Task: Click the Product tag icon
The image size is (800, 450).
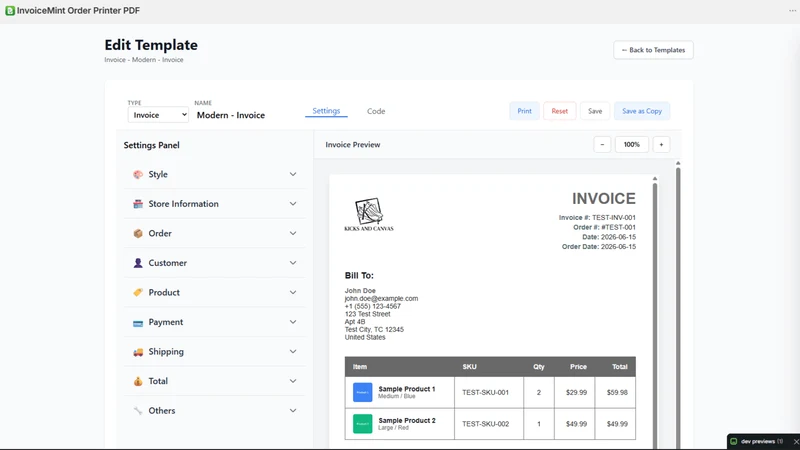Action: (x=138, y=293)
